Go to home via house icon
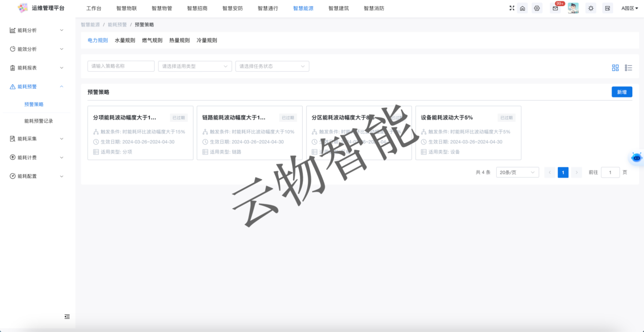This screenshot has width=644, height=332. pyautogui.click(x=523, y=8)
